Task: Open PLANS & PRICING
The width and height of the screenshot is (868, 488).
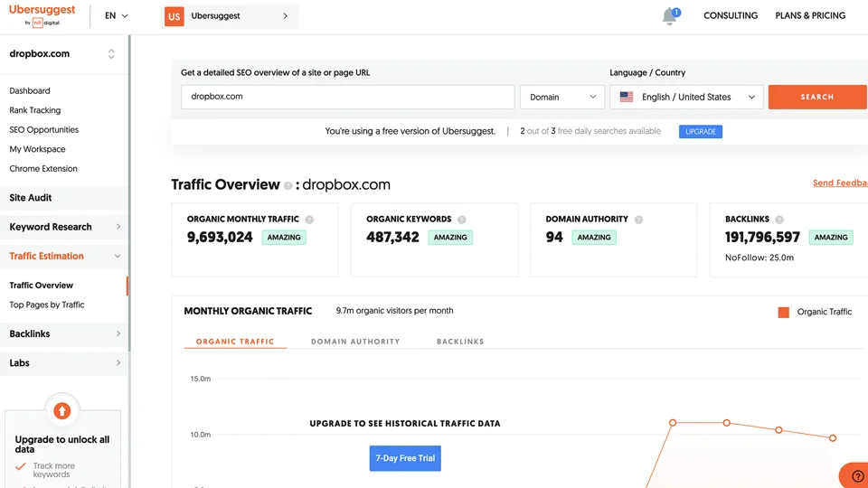Action: click(810, 15)
